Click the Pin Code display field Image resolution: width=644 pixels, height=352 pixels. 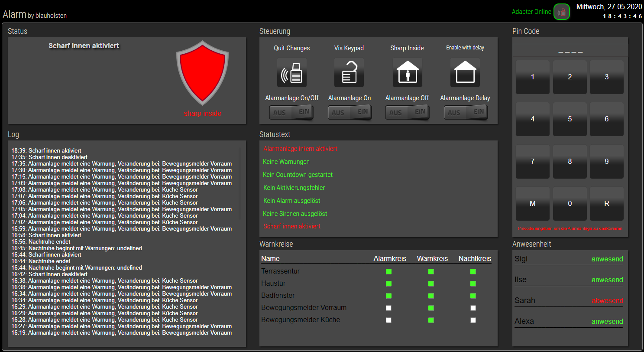570,50
